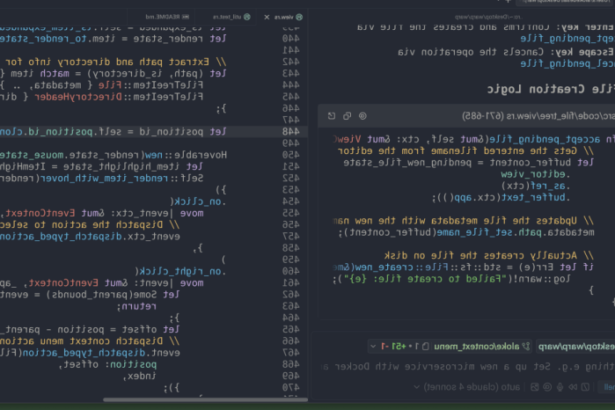Expand the chevron after +51 -1 diff stats
Image resolution: width=615 pixels, height=410 pixels.
[373, 346]
